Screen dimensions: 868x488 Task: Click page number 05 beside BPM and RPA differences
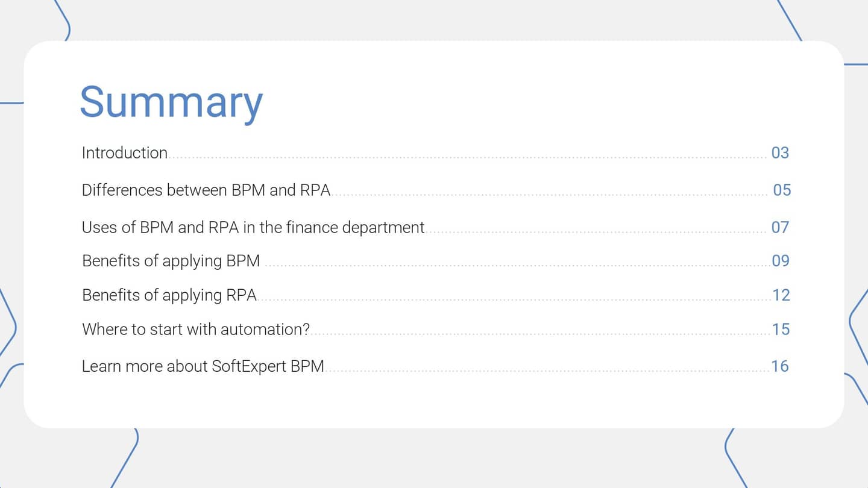point(781,190)
